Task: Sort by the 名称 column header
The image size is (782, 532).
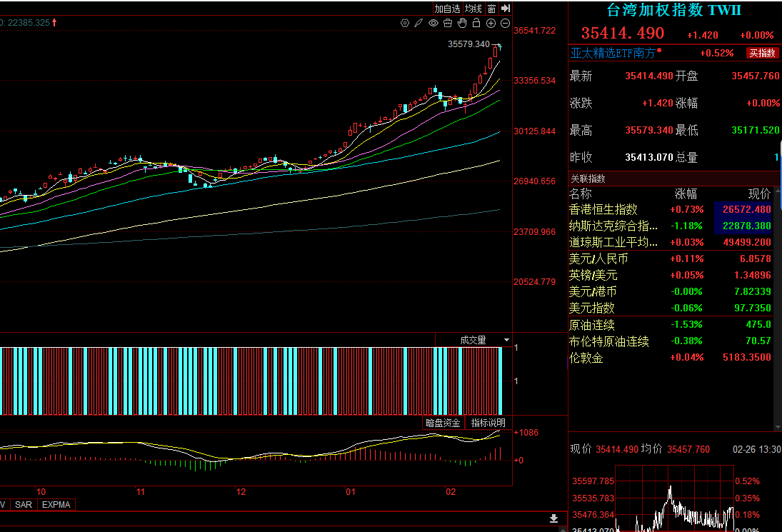Action: [x=581, y=194]
